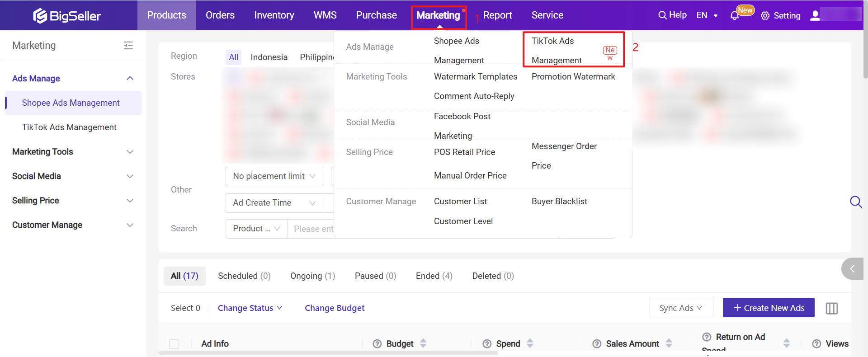Switch to the Deleted (0) tab
This screenshot has width=868, height=357.
pyautogui.click(x=493, y=276)
